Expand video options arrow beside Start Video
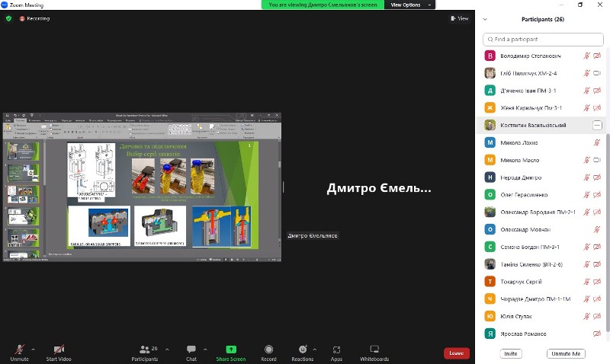Screen dimensions: 610x364 [x=76, y=347]
